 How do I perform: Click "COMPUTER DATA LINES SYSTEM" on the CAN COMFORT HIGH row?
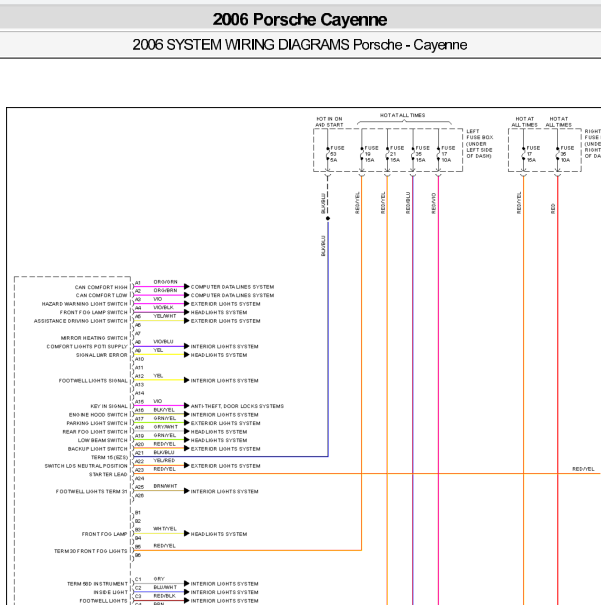point(232,287)
